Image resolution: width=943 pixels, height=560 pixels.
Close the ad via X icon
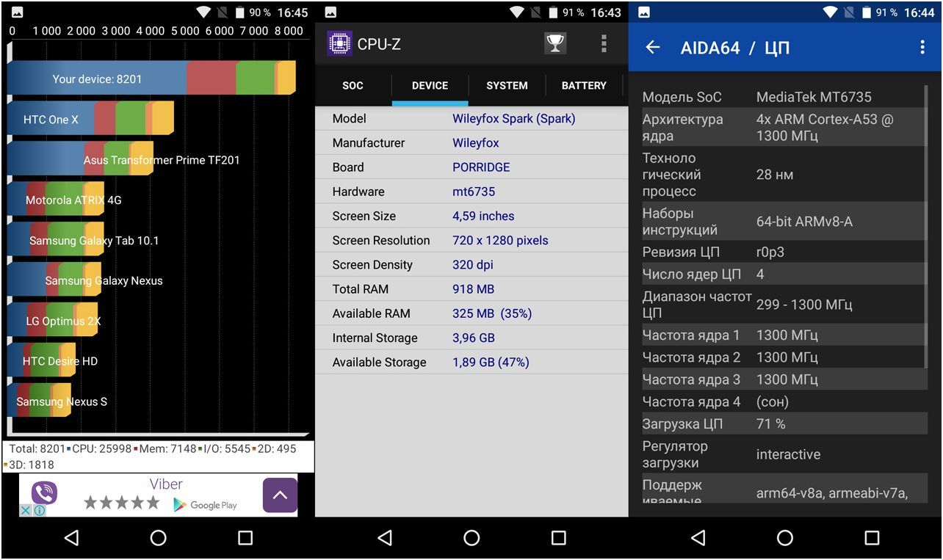click(25, 510)
